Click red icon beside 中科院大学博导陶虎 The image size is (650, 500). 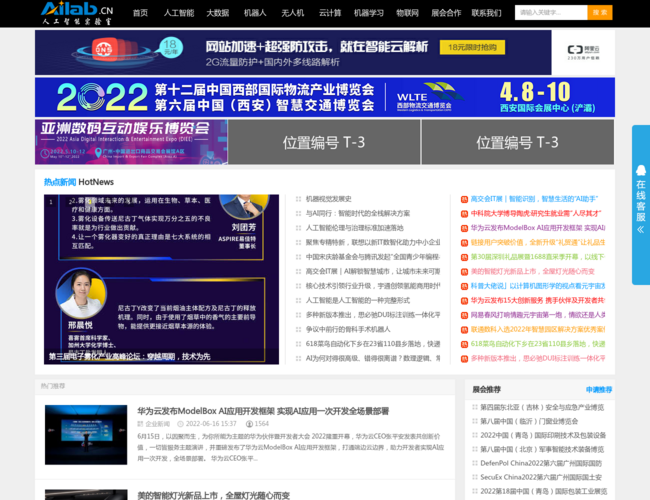464,214
